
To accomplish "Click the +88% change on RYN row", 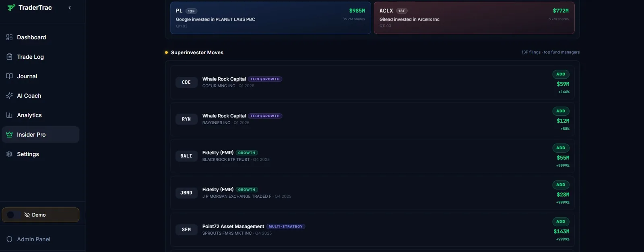I will click(x=565, y=129).
